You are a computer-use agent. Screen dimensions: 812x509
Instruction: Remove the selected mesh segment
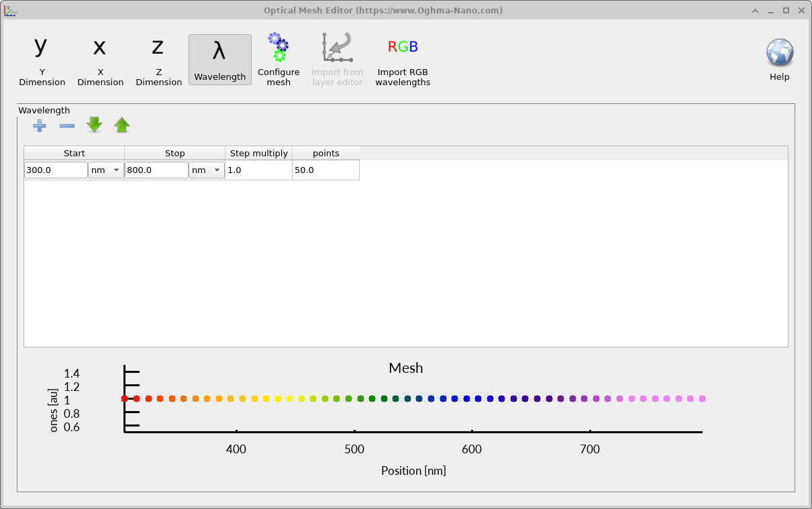[x=66, y=125]
